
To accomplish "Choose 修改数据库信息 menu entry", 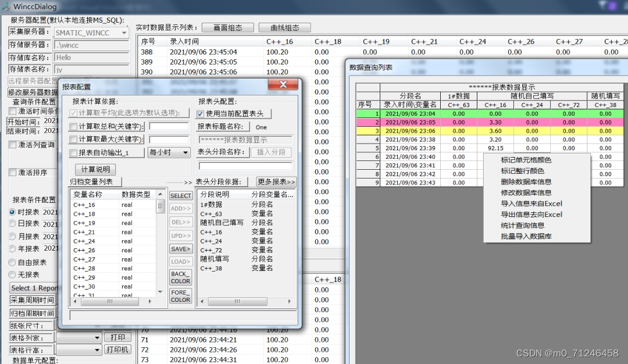I will pos(526,192).
